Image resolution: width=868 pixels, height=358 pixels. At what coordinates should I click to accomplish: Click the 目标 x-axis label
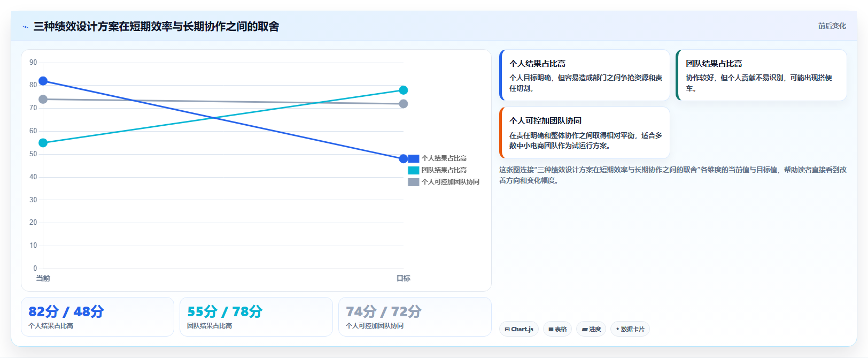point(404,278)
